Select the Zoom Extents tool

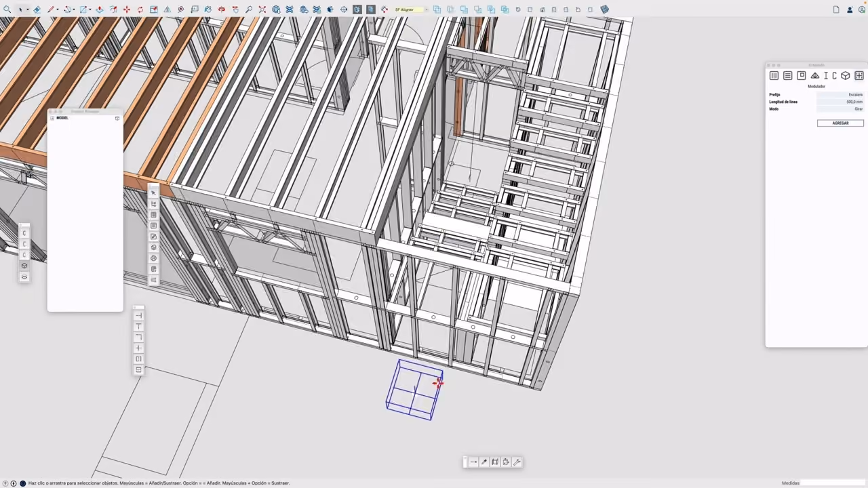coord(262,9)
